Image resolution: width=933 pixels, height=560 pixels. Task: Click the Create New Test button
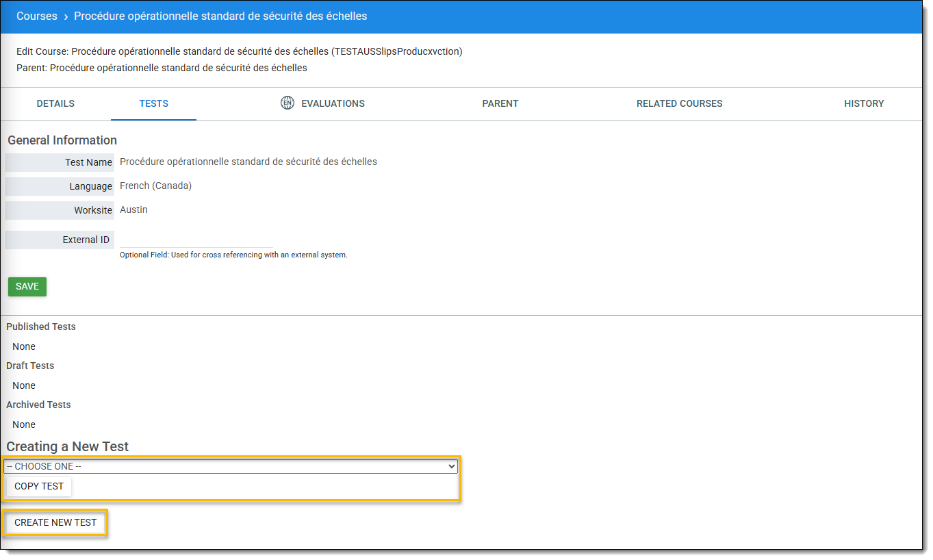[55, 522]
